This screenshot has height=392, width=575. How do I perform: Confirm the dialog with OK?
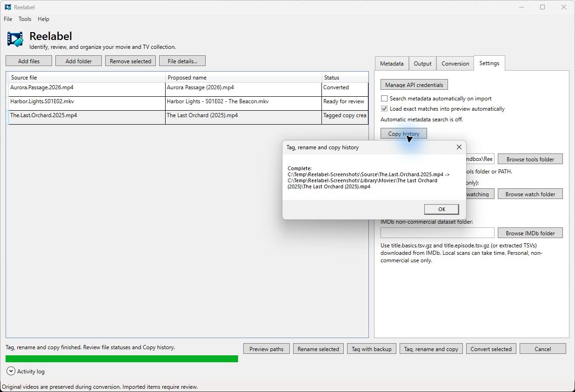[441, 209]
